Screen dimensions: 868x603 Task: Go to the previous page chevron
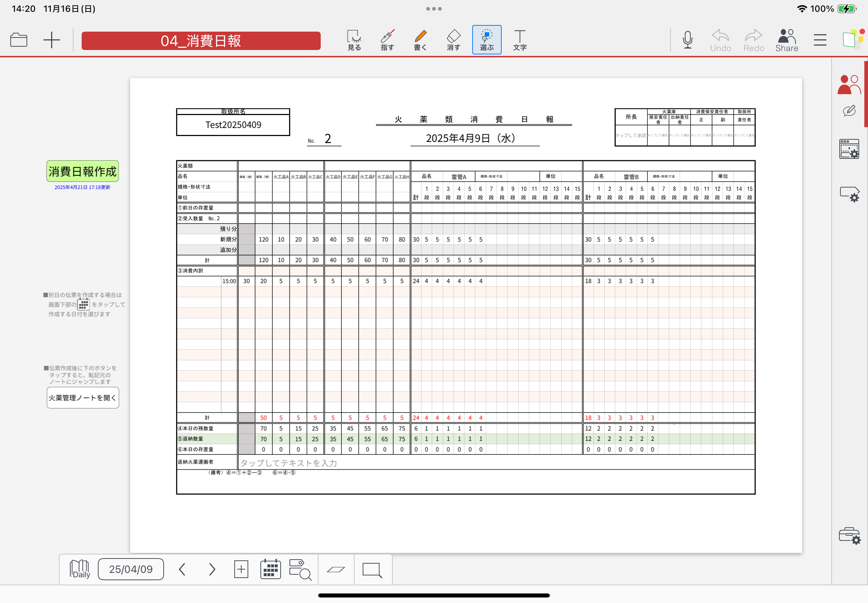182,569
